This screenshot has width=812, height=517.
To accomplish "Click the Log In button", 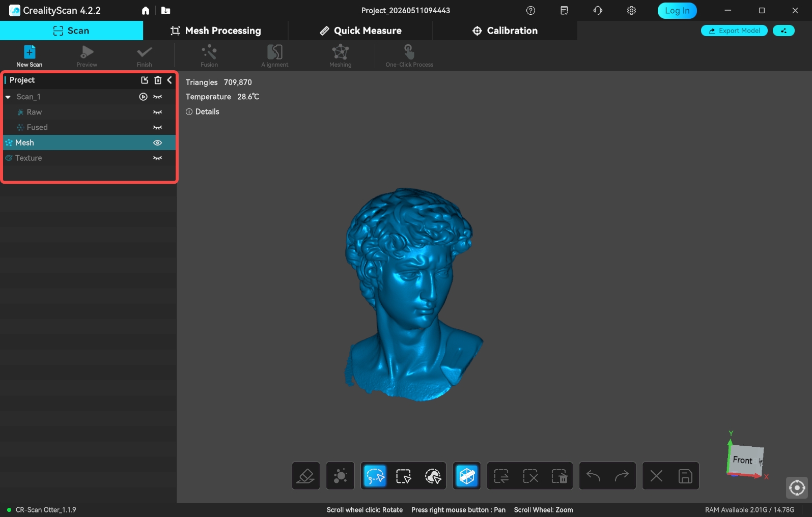I will tap(677, 11).
